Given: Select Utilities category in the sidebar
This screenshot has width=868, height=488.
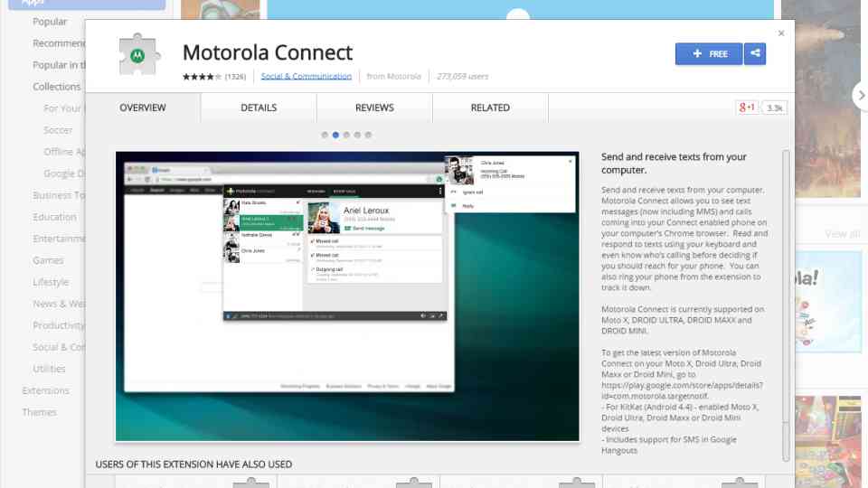Looking at the screenshot, I should (x=49, y=369).
